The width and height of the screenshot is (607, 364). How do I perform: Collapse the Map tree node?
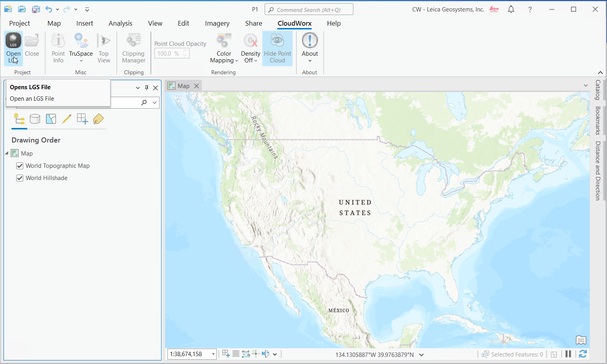click(7, 153)
